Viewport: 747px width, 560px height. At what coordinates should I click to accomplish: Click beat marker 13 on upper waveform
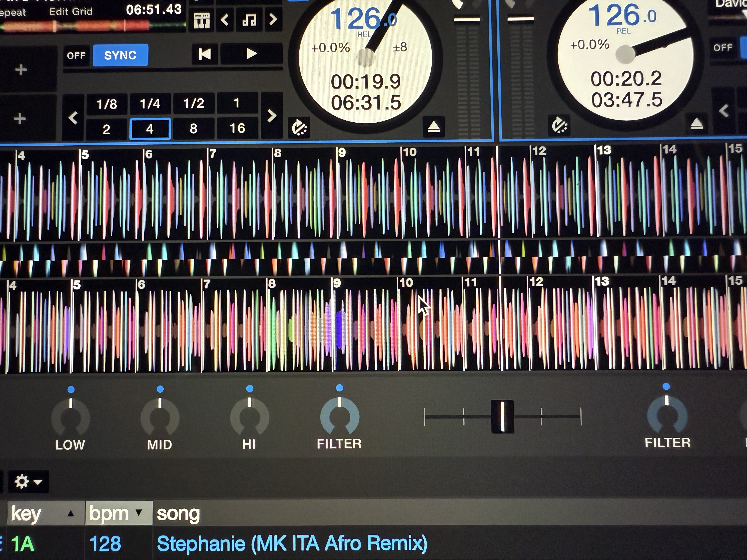[604, 150]
